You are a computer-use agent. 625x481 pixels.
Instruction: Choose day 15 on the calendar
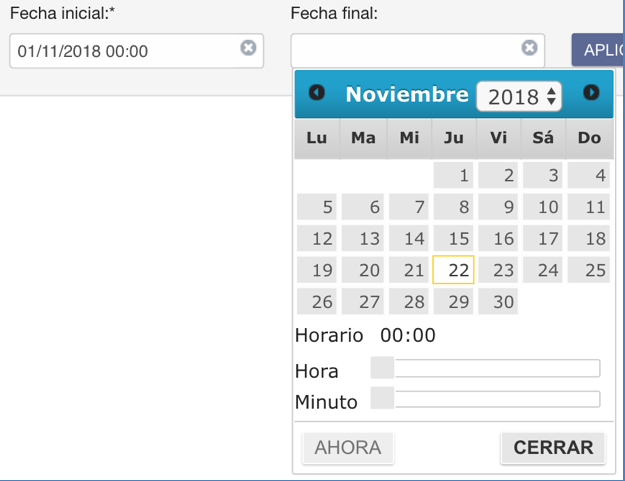coord(453,238)
